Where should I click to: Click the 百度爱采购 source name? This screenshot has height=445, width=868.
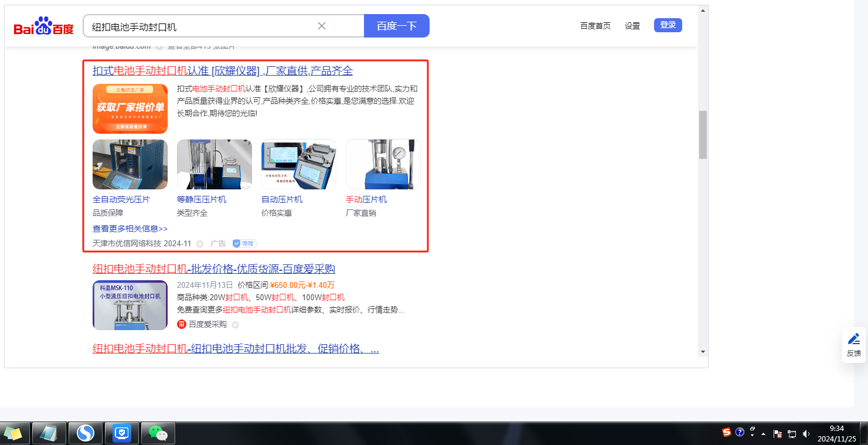[x=207, y=324]
